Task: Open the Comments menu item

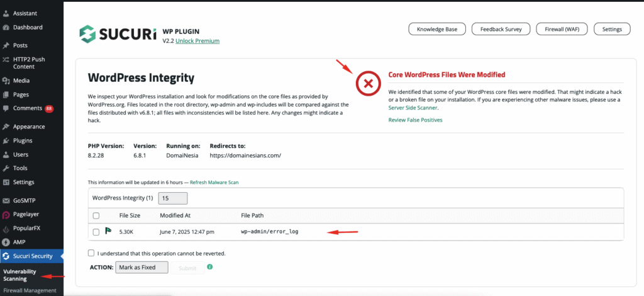Action: click(28, 108)
